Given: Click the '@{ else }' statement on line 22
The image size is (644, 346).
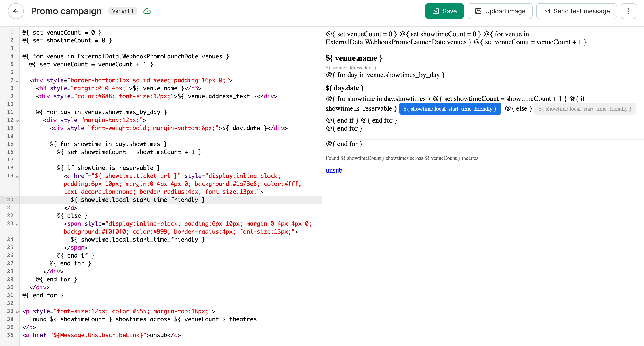Looking at the screenshot, I should (72, 216).
